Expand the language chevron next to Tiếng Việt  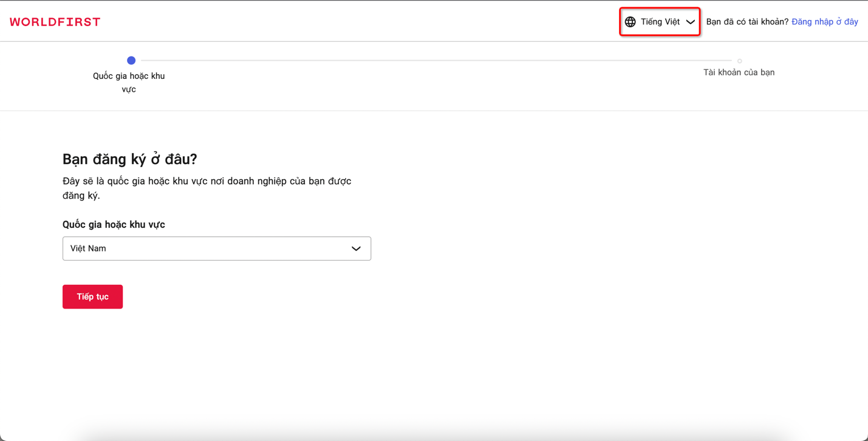click(690, 22)
